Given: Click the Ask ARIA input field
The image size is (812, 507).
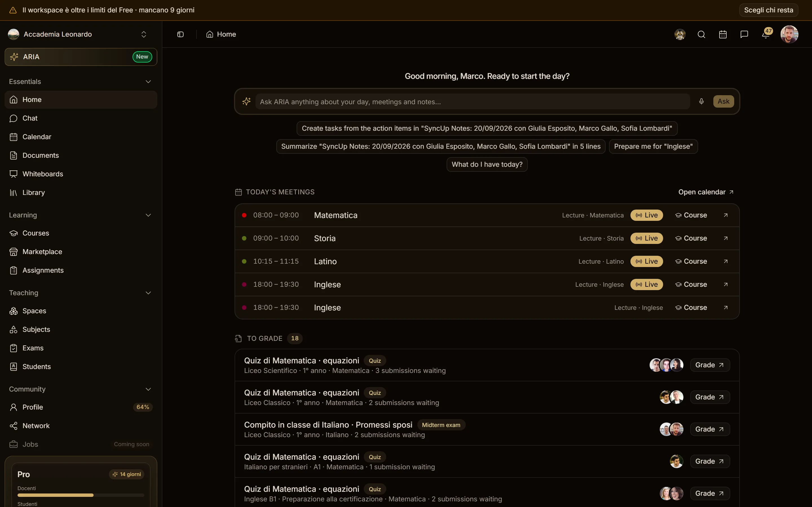Looking at the screenshot, I should point(473,102).
